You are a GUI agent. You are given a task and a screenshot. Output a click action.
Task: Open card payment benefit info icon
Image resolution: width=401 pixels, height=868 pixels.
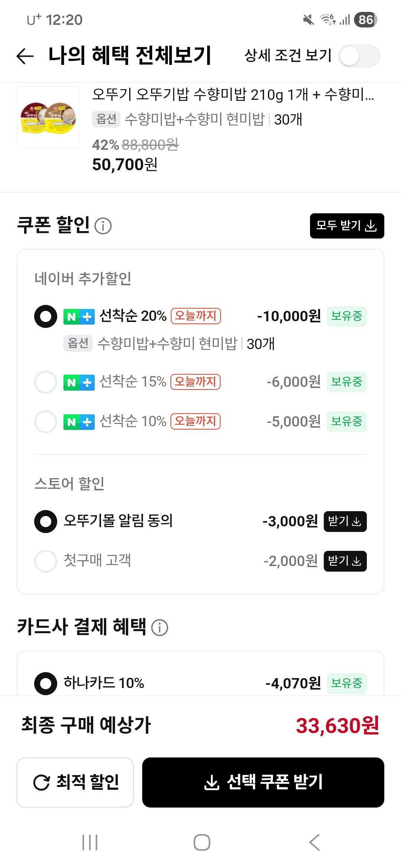click(160, 628)
